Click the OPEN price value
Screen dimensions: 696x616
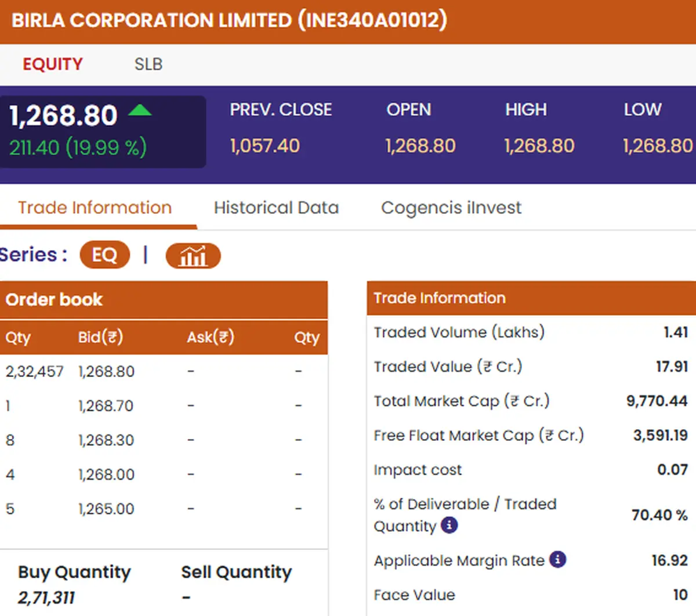point(420,146)
